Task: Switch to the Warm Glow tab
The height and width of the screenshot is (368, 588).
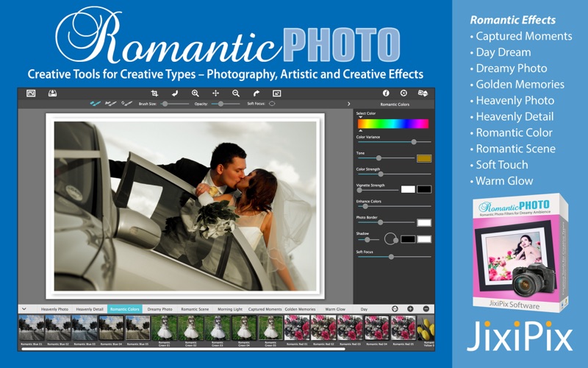Action: click(335, 309)
